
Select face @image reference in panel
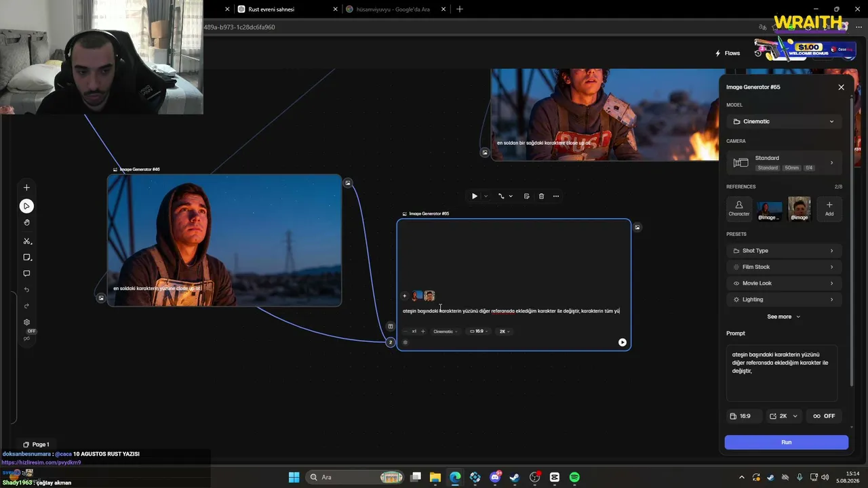(800, 209)
